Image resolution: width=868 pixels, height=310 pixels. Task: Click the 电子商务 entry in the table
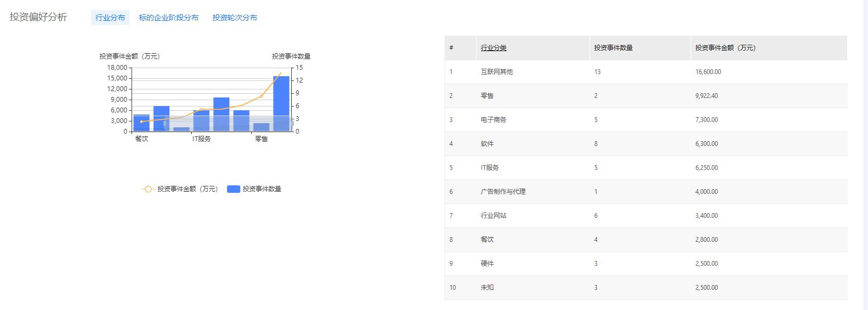coord(494,120)
